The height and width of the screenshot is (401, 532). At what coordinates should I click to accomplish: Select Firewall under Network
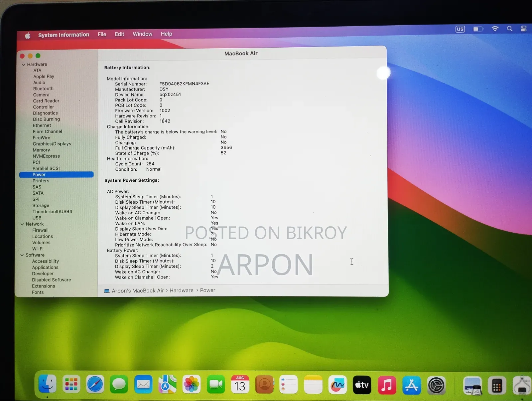pyautogui.click(x=40, y=230)
